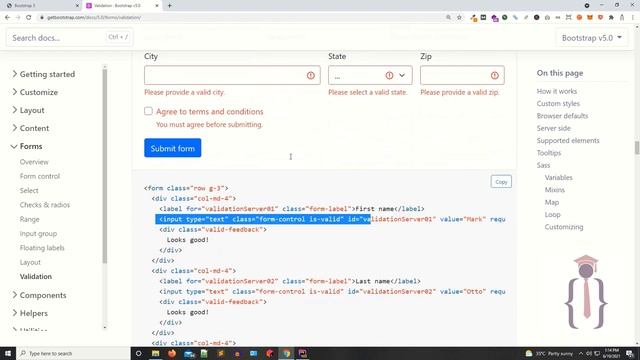The width and height of the screenshot is (640, 360).
Task: Open a new browser tab with plus icon
Action: click(169, 6)
